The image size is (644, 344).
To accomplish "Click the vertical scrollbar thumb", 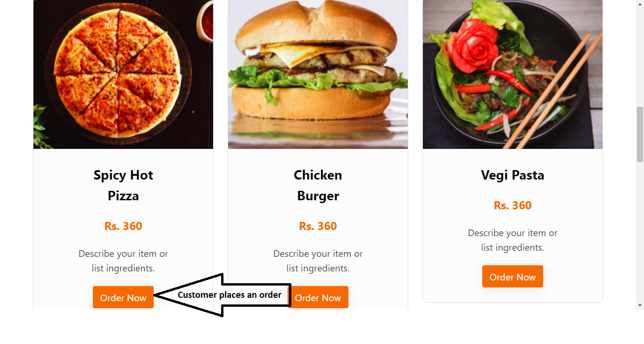I will pos(640,134).
